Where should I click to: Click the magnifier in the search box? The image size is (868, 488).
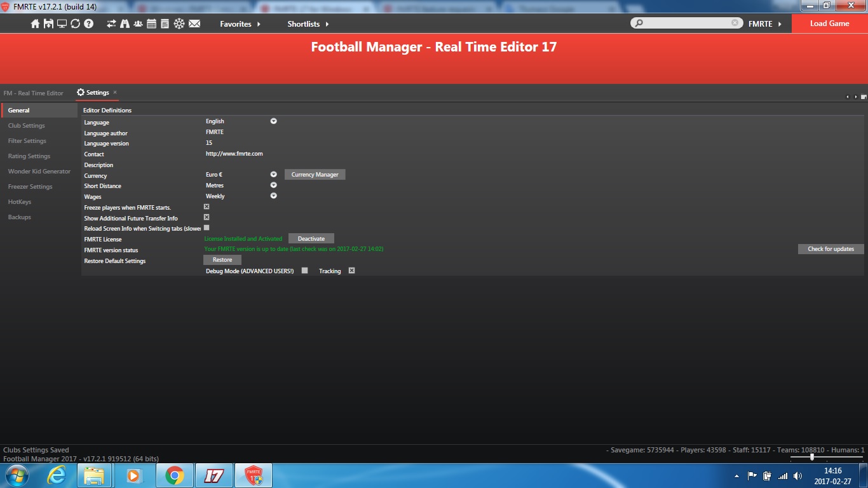pos(639,23)
